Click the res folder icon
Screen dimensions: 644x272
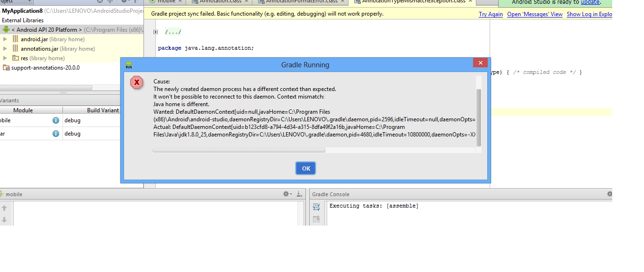pyautogui.click(x=15, y=58)
